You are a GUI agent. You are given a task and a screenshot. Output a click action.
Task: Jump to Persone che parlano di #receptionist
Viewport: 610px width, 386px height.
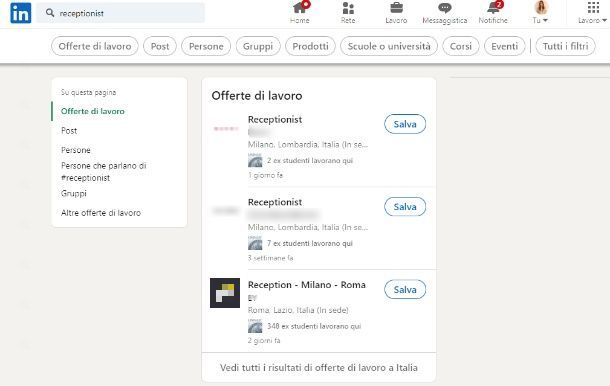point(103,172)
